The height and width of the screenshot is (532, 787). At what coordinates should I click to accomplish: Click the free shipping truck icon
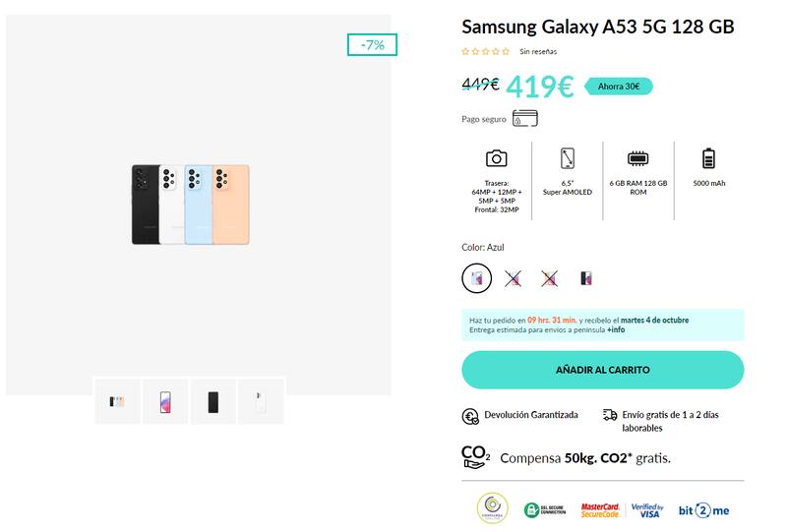pos(610,416)
